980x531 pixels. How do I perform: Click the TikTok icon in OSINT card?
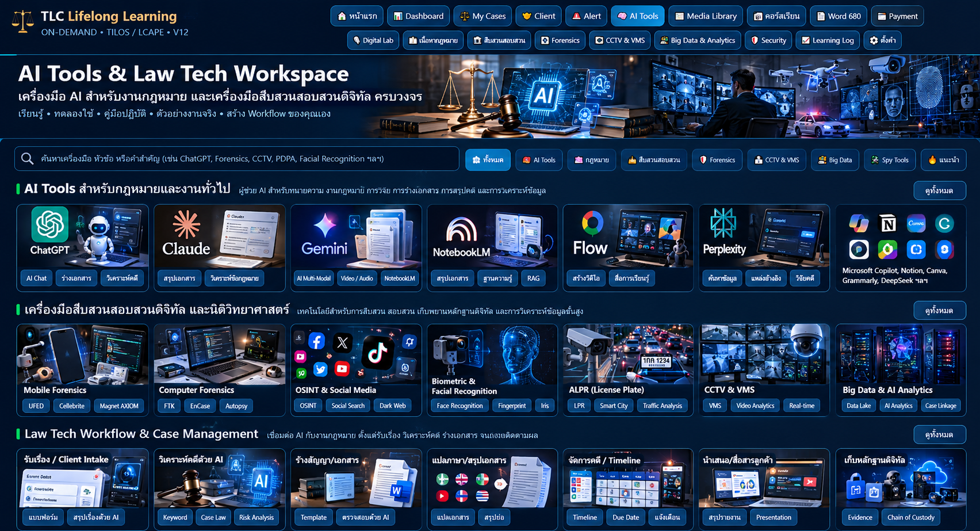tap(377, 352)
